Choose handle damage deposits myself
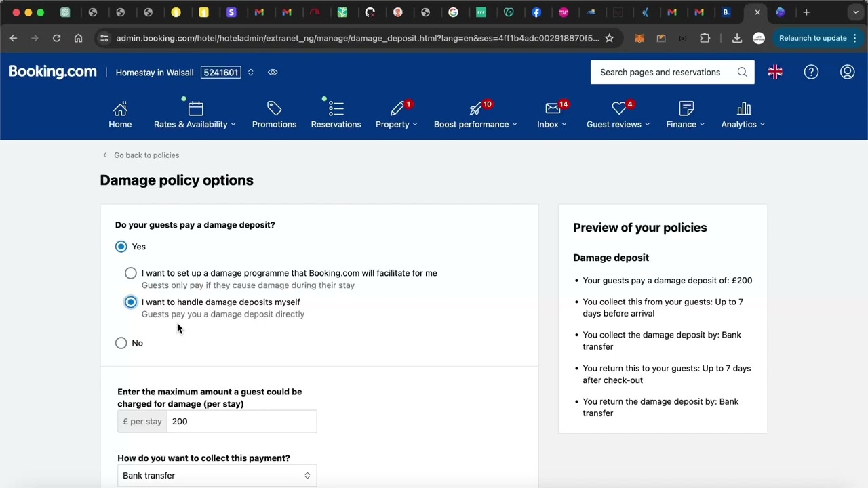 point(131,302)
